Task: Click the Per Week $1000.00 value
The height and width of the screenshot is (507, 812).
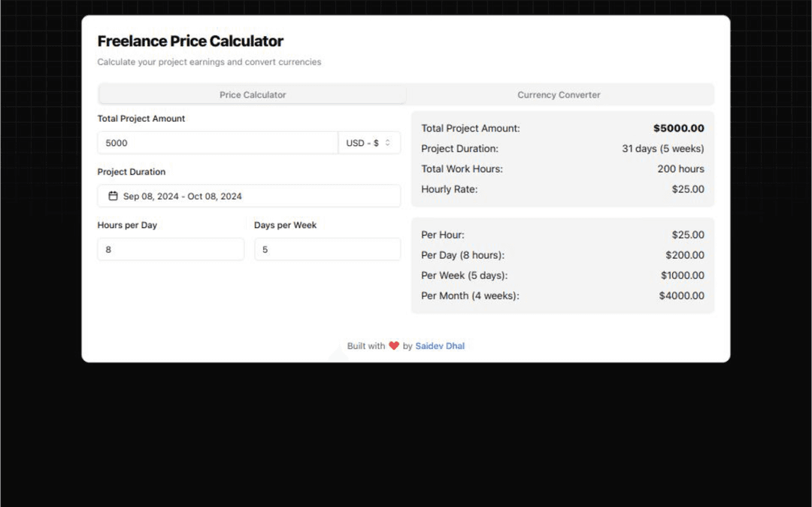Action: [x=682, y=276]
